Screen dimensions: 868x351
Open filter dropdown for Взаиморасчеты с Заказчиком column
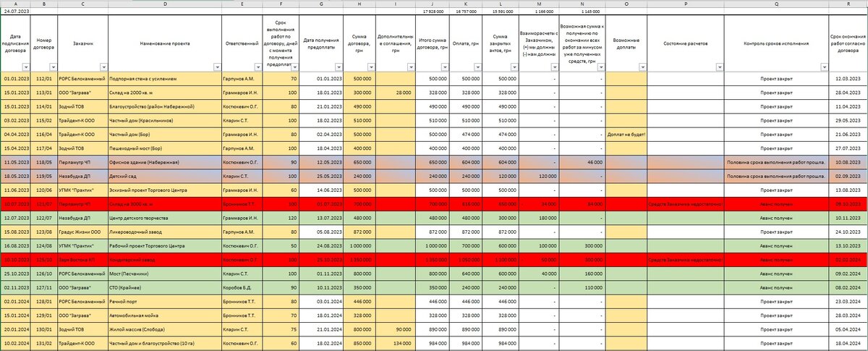[553, 67]
